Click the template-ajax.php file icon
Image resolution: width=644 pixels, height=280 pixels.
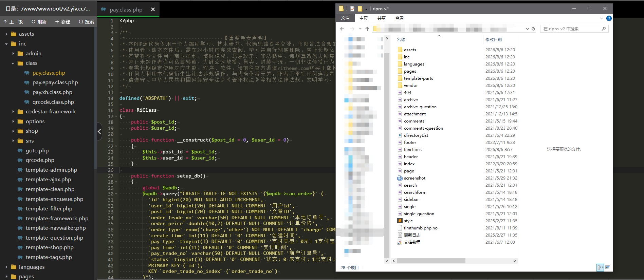pos(20,180)
